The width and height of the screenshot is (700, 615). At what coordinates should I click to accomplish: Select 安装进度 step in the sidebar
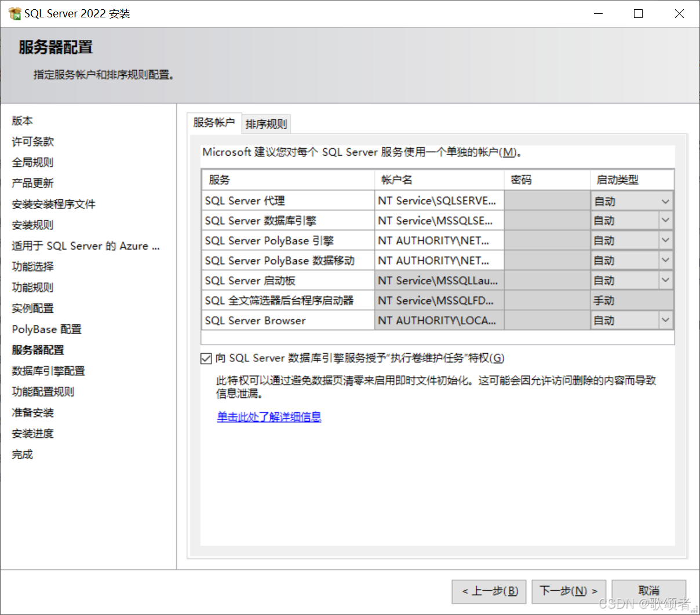pos(33,434)
